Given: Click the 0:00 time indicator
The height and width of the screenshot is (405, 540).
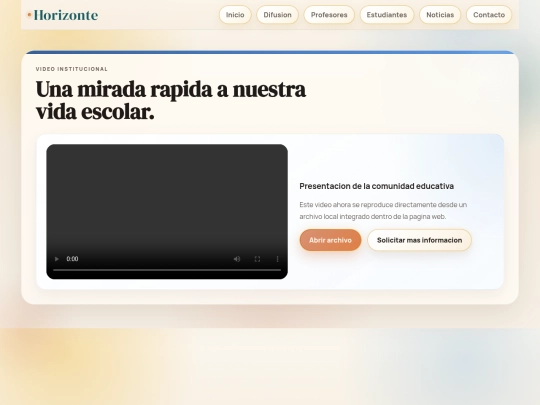Looking at the screenshot, I should 72,259.
